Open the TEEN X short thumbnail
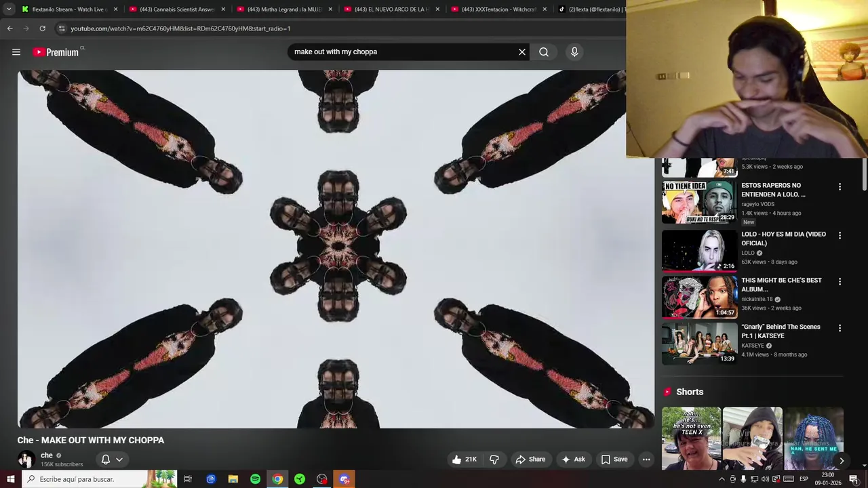Screen dimensions: 868x488 pos(691,439)
